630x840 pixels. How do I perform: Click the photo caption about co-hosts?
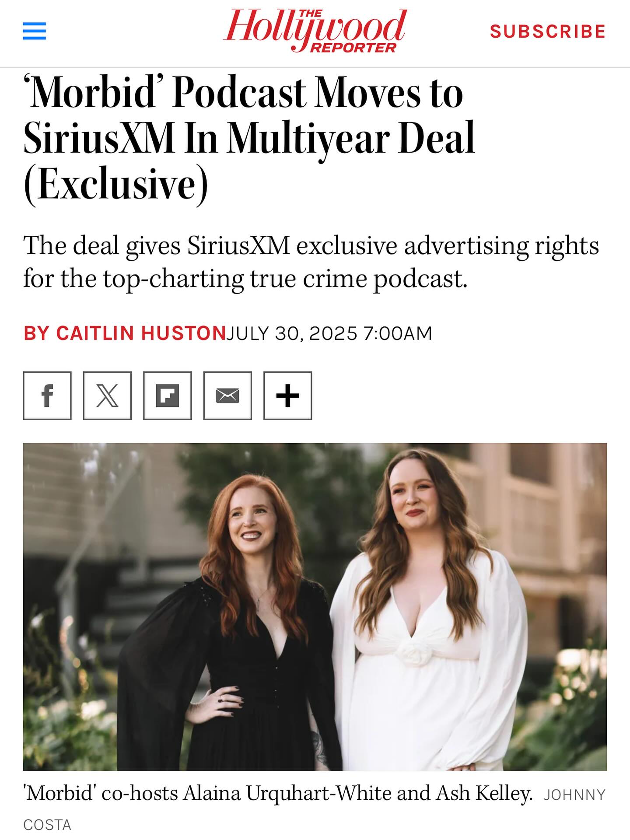point(279,793)
